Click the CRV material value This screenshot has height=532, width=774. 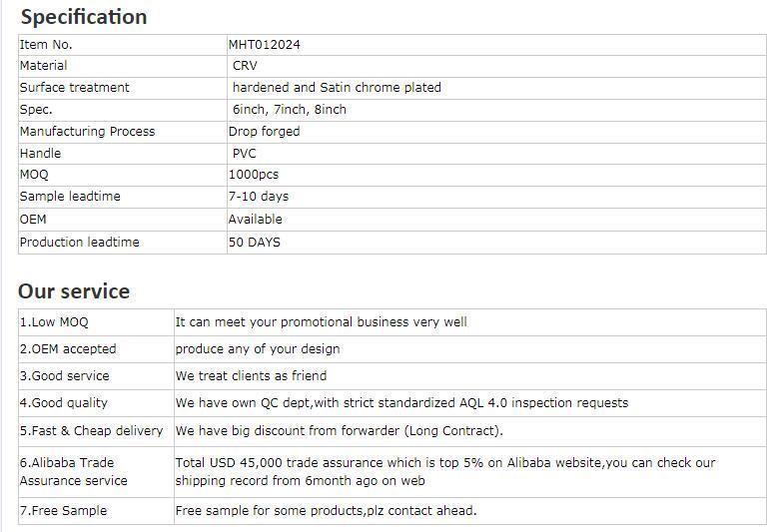(245, 66)
